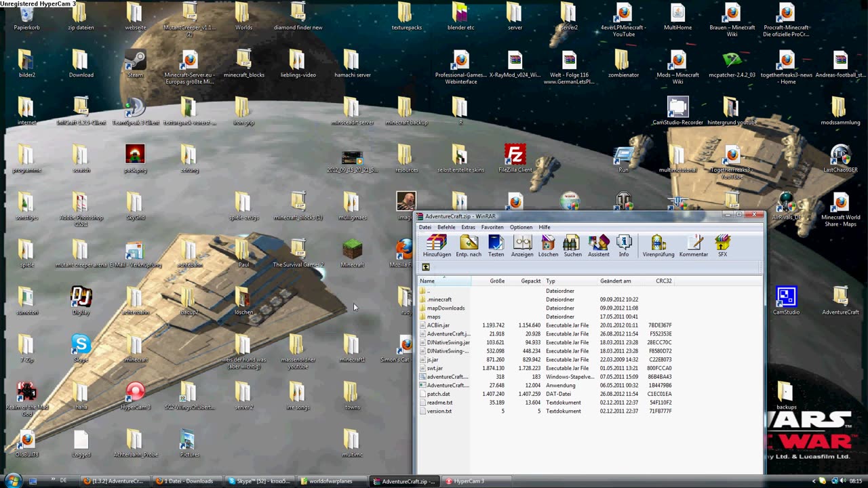This screenshot has width=868, height=488.
Task: Select the maps folder row
Action: tap(546, 317)
